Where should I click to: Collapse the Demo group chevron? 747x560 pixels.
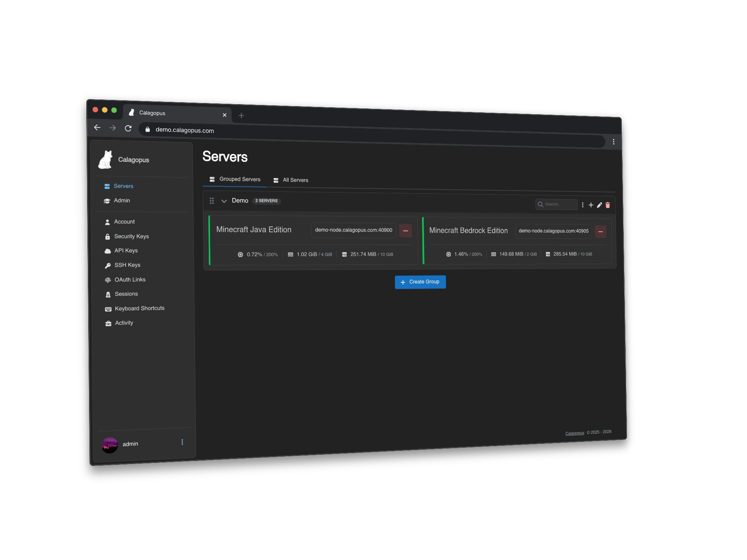coord(224,201)
